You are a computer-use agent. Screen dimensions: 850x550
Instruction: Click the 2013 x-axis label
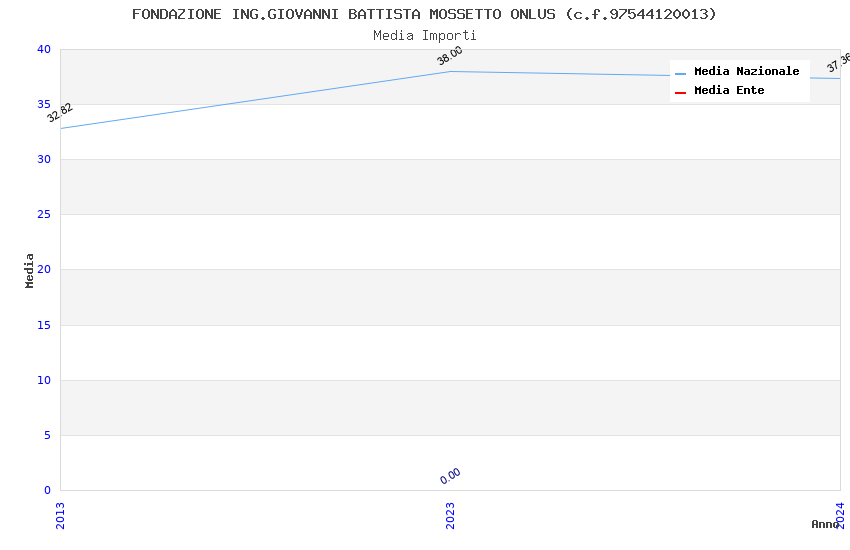point(60,516)
